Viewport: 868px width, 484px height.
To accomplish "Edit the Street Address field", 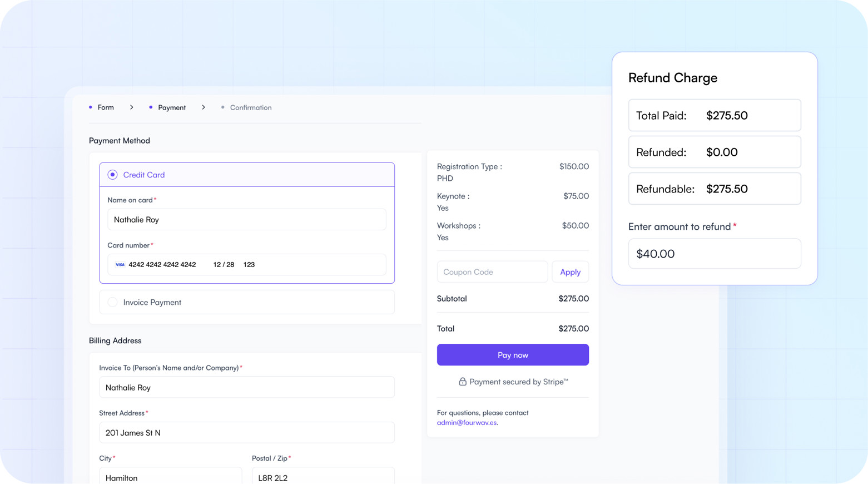I will (246, 433).
